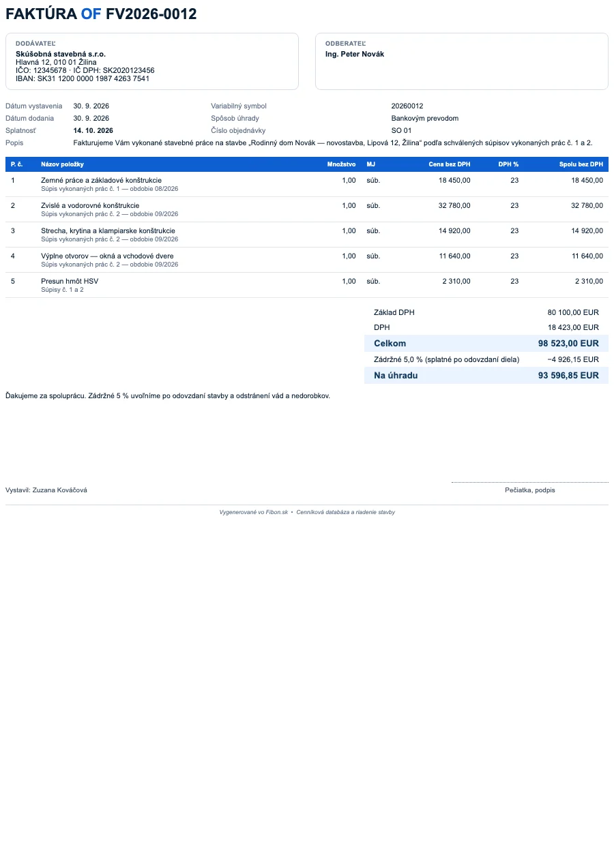Select the Celkom total "98 523,00 EUR"
614x868 pixels.
pos(568,344)
